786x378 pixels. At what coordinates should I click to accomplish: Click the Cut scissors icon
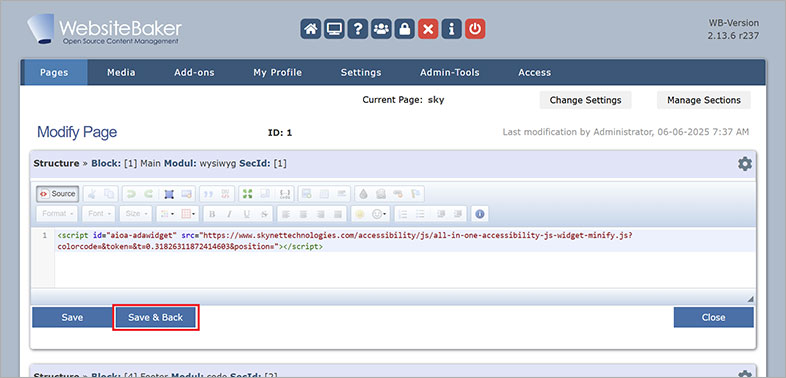point(92,194)
